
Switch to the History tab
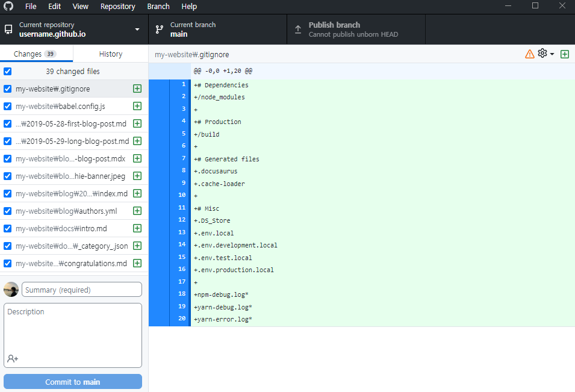click(111, 54)
